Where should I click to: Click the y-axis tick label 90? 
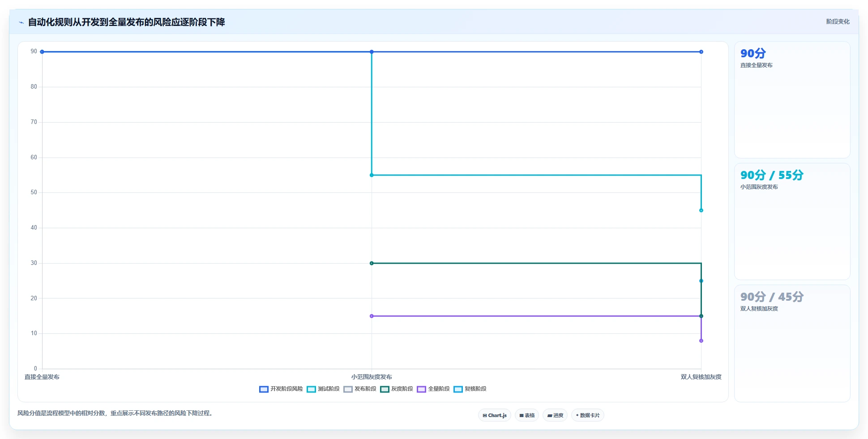point(34,51)
